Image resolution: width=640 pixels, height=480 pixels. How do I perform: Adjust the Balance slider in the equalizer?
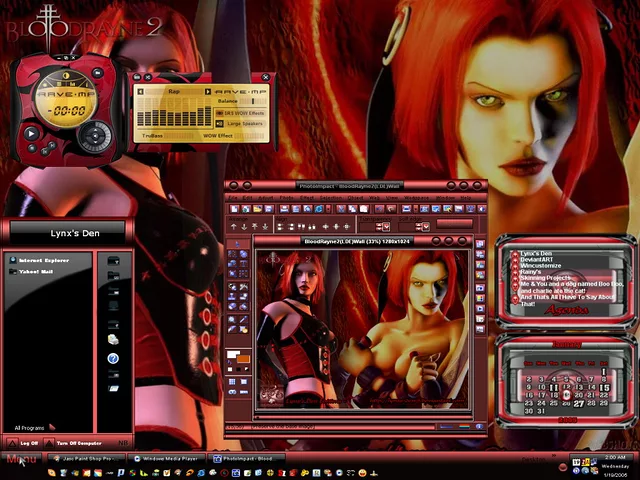[x=253, y=101]
